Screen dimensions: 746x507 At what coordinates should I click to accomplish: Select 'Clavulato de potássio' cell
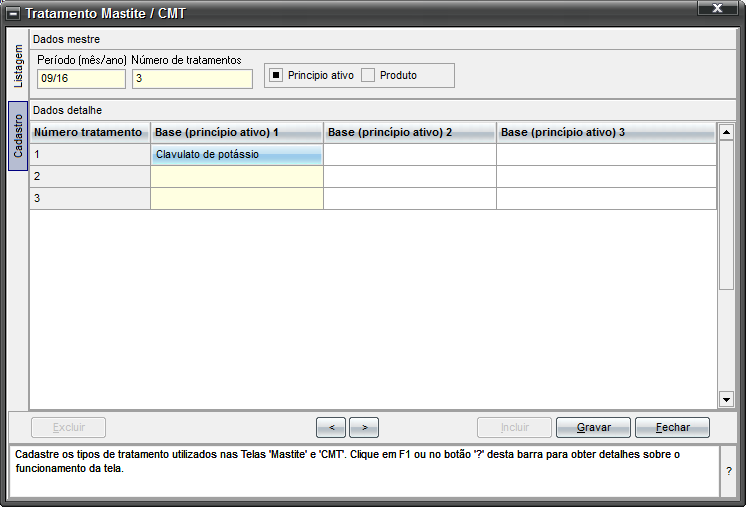point(237,155)
